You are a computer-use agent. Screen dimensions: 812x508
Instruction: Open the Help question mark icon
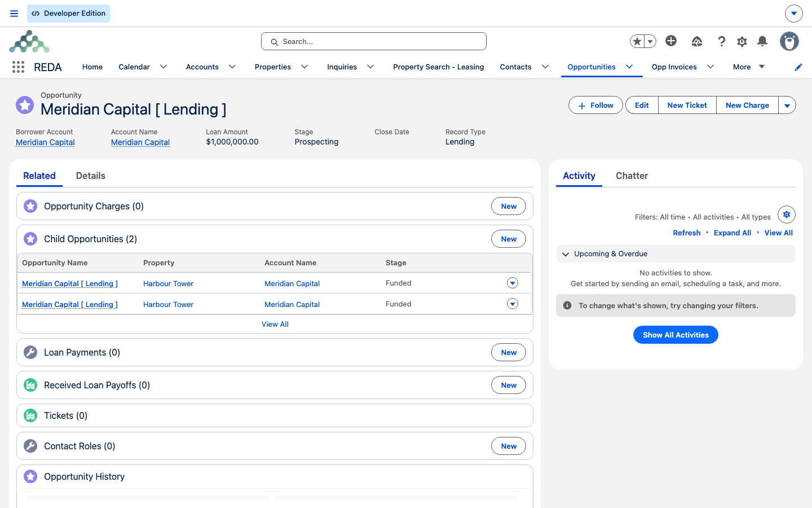click(722, 41)
